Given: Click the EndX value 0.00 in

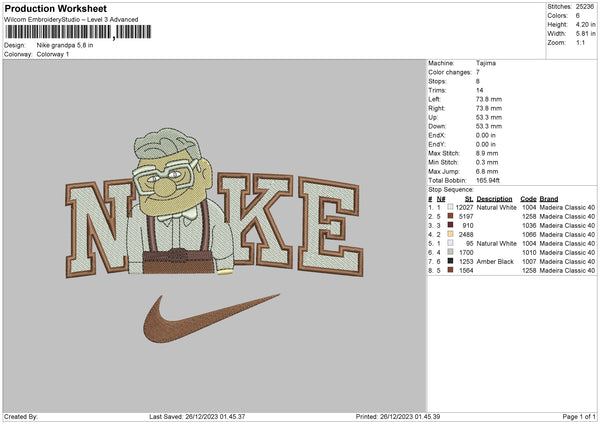Looking at the screenshot, I should tap(486, 135).
